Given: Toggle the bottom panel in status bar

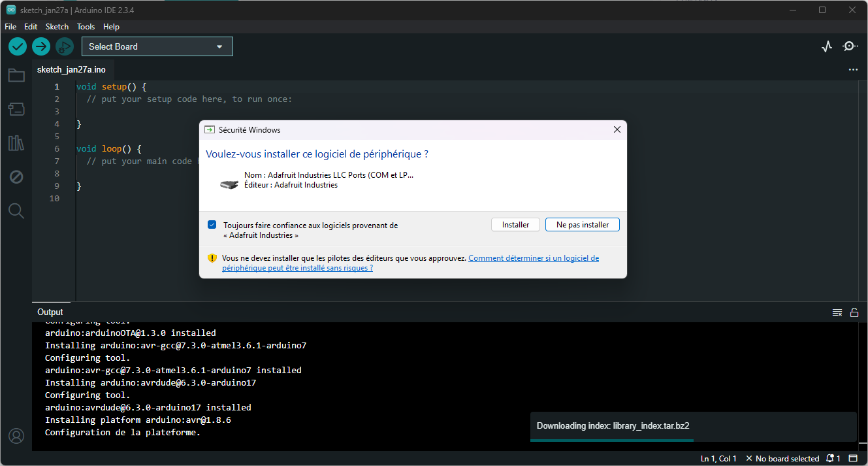Looking at the screenshot, I should 853,458.
